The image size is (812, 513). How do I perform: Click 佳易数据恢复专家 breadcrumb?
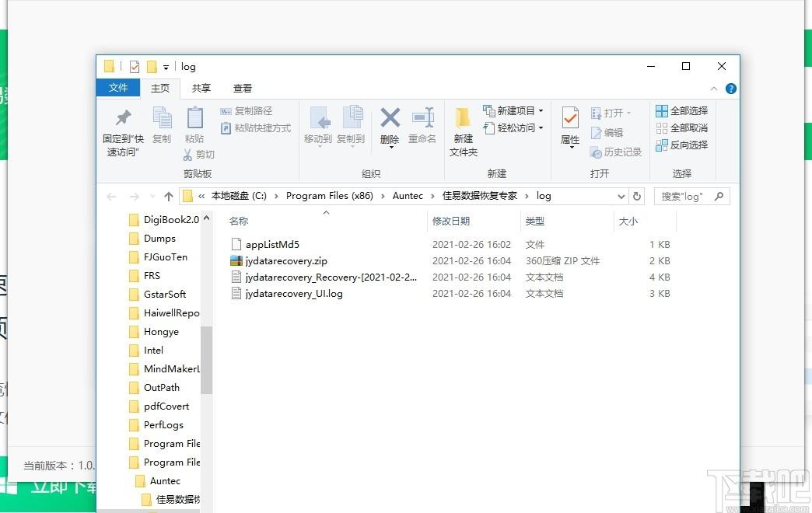tap(480, 196)
